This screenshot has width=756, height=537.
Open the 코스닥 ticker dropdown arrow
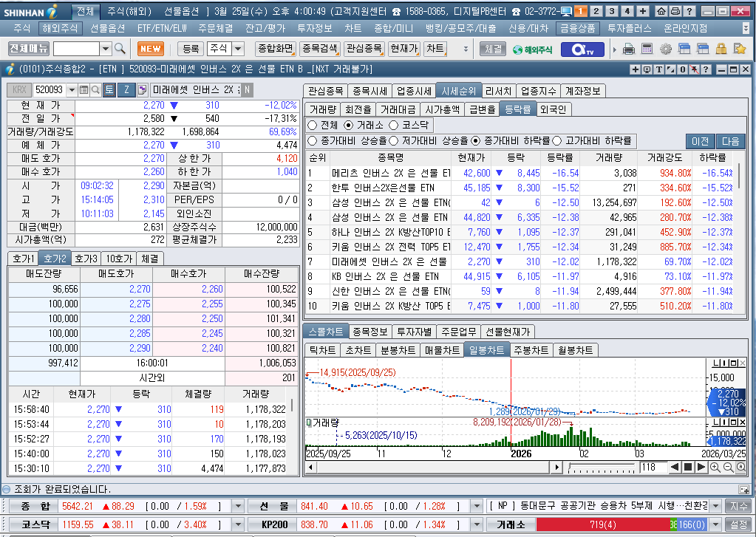pos(238,524)
